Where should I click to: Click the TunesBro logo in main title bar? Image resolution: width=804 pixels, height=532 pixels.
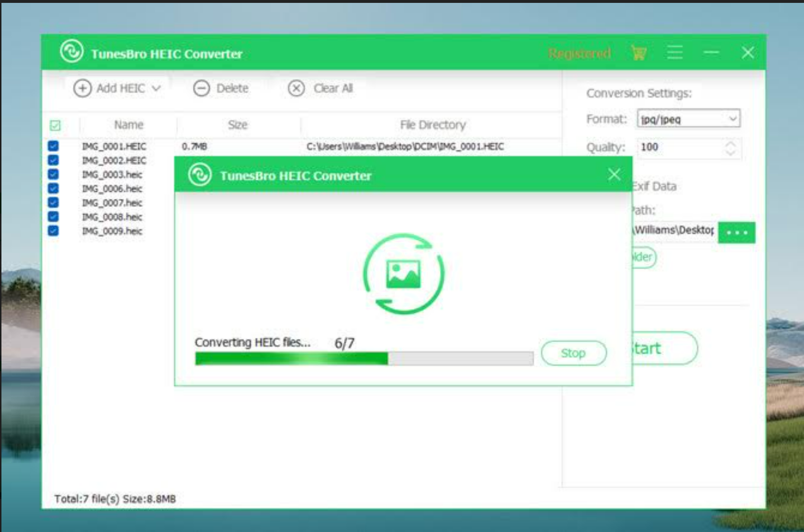[72, 52]
